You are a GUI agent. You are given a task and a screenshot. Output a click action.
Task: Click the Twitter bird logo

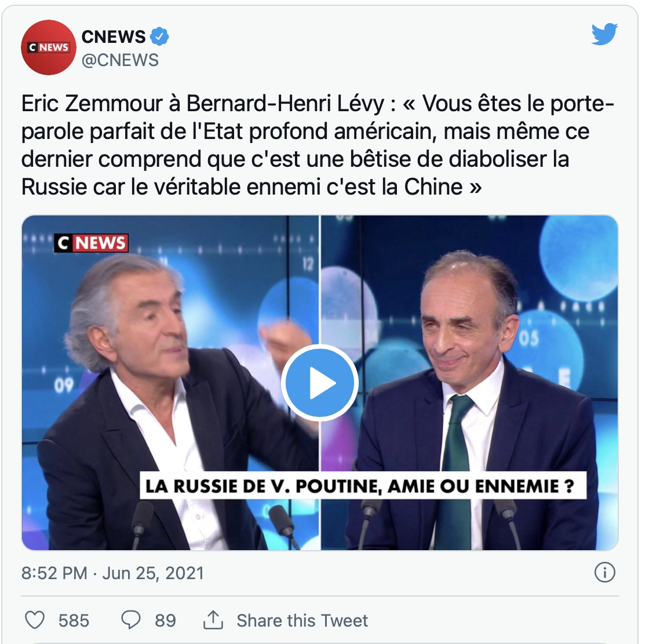coord(604,34)
